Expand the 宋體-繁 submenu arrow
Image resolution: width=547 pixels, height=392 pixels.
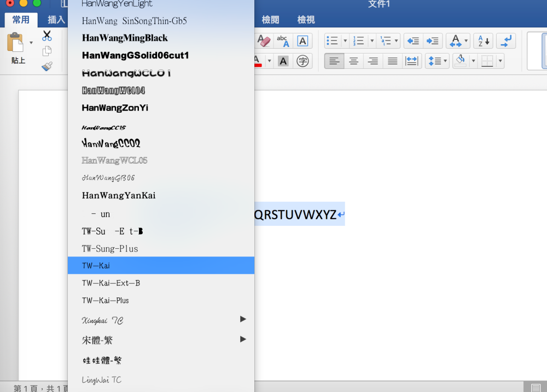pos(243,339)
